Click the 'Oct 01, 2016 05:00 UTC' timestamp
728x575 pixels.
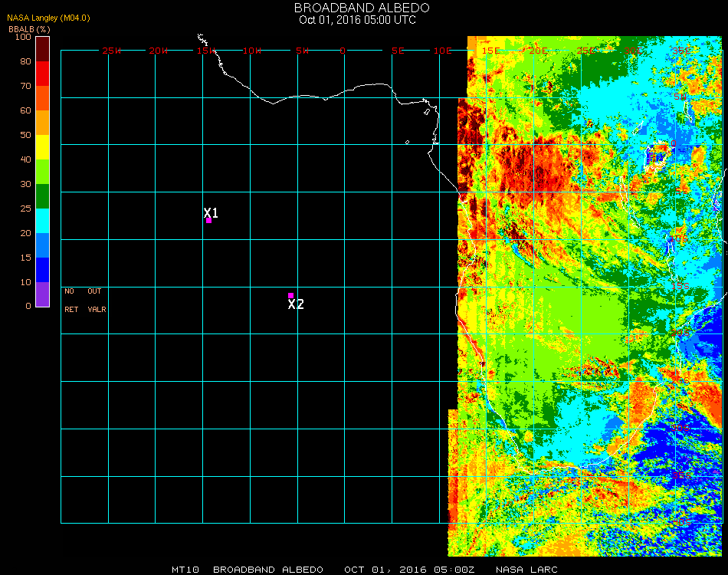[357, 20]
